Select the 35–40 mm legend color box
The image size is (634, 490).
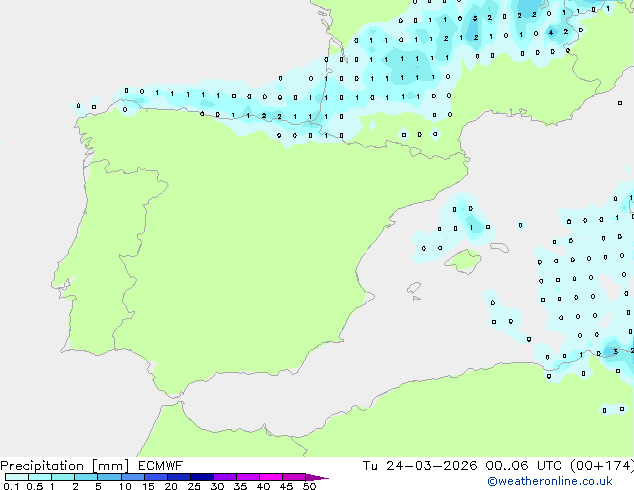pos(247,477)
